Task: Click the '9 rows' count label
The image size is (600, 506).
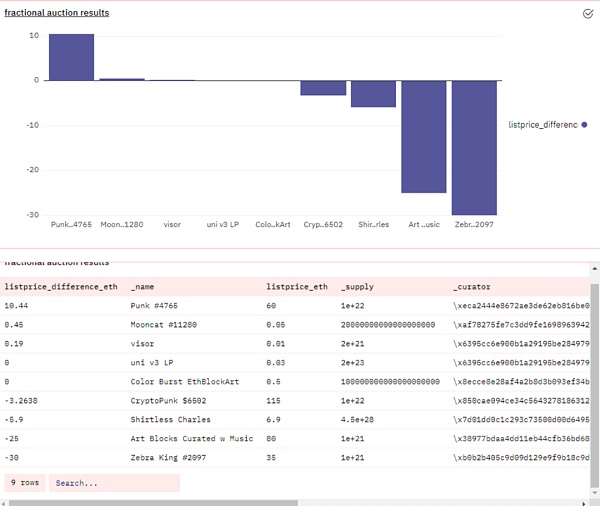Action: 24,483
